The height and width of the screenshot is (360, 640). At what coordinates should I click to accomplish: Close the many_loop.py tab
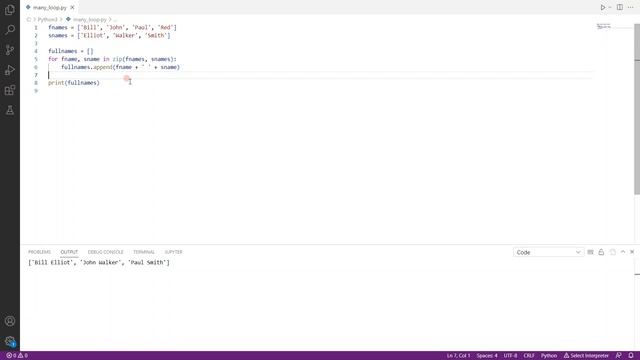pos(72,7)
